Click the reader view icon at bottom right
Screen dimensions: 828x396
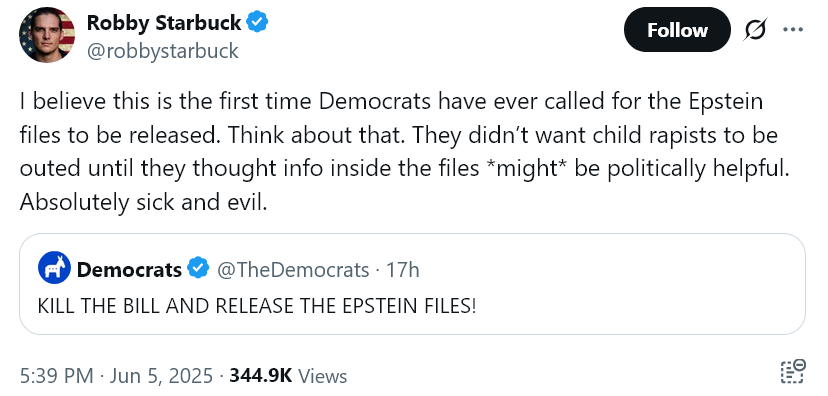(793, 371)
